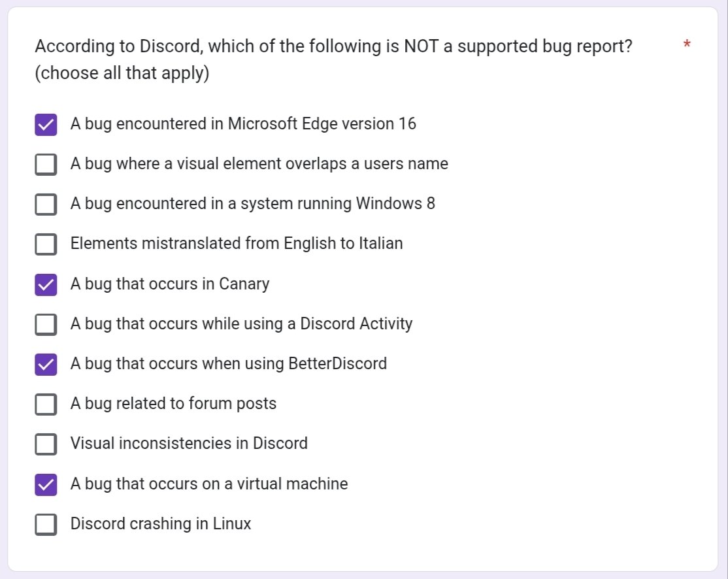Check 'Discord crashing in Linux'

click(x=45, y=523)
